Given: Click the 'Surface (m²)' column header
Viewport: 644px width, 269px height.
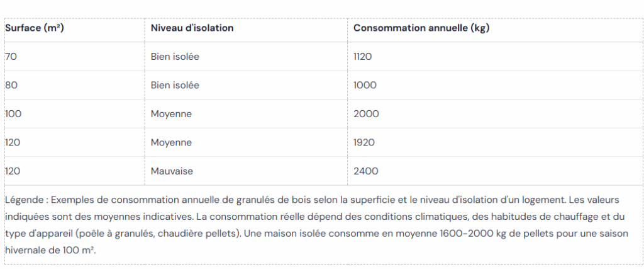Looking at the screenshot, I should click(x=35, y=28).
